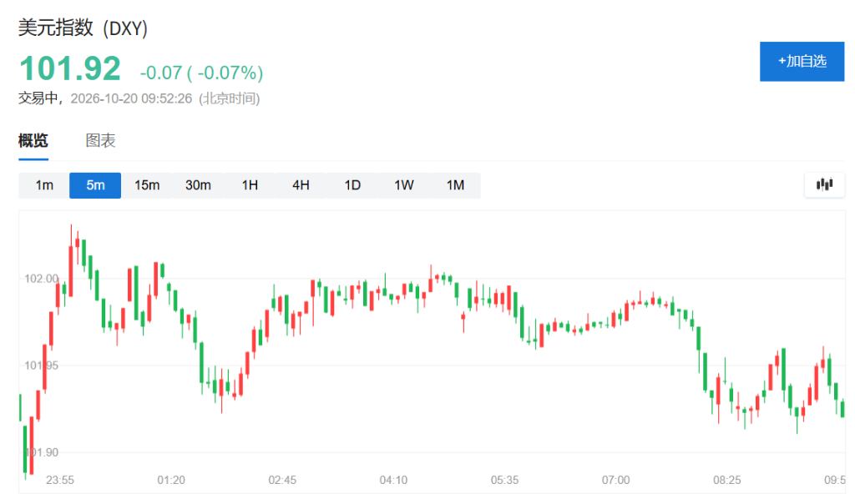Open the candlestick chart type icon
Screen dimensions: 855x504
824,184
